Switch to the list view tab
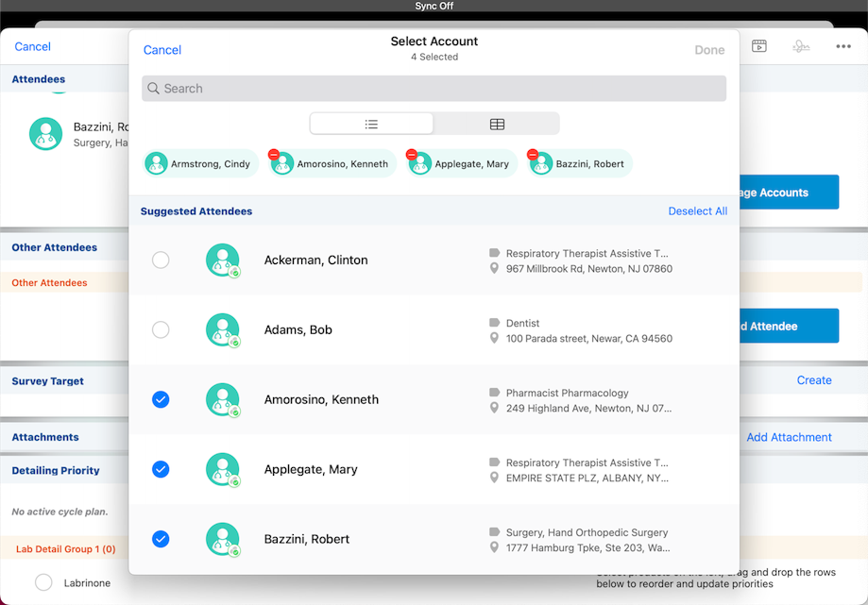The height and width of the screenshot is (605, 868). click(x=372, y=125)
